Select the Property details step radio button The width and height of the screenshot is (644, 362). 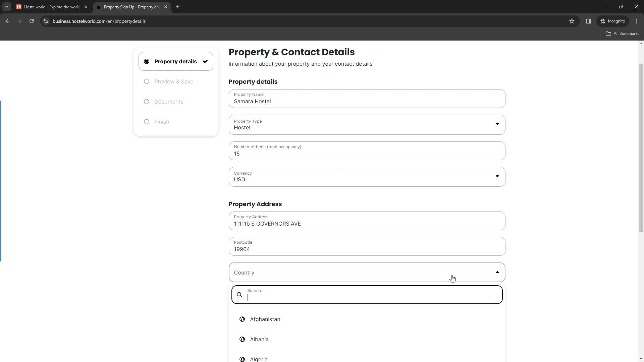click(147, 61)
